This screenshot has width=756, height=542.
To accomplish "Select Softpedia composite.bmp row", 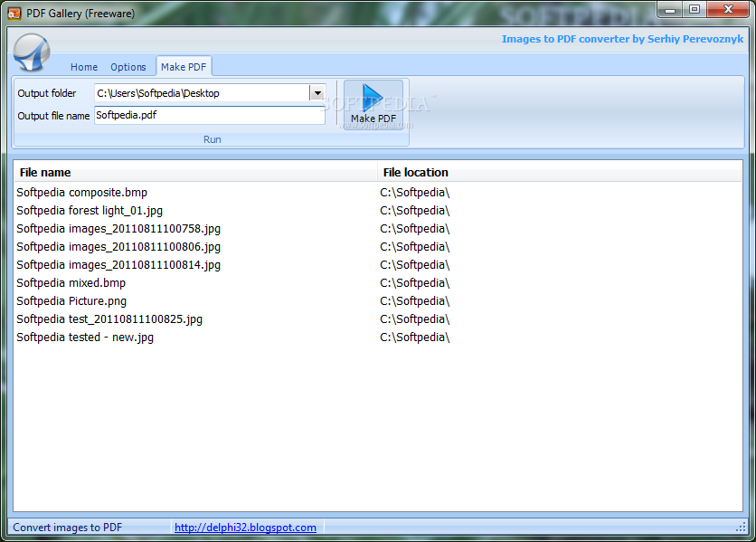I will point(377,193).
